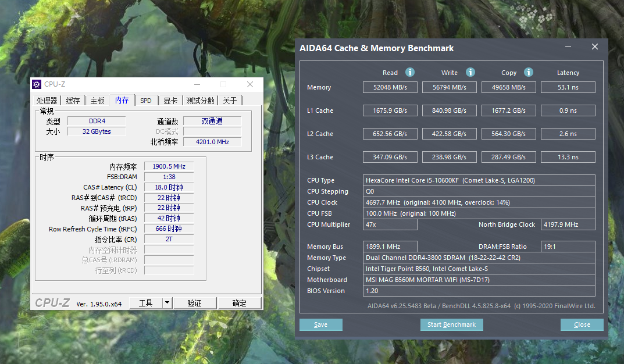Screen dimensions: 624x364
Task: Minimize the CPU-Z window
Action: 197,84
